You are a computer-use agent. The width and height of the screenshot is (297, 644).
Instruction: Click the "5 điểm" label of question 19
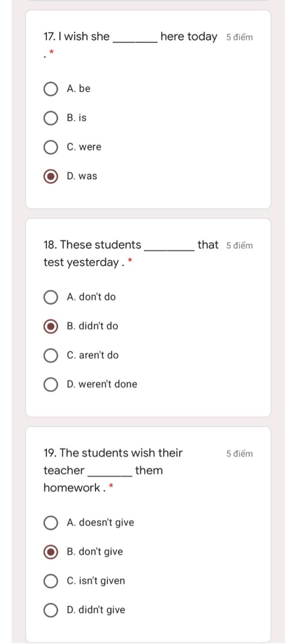pos(239,454)
